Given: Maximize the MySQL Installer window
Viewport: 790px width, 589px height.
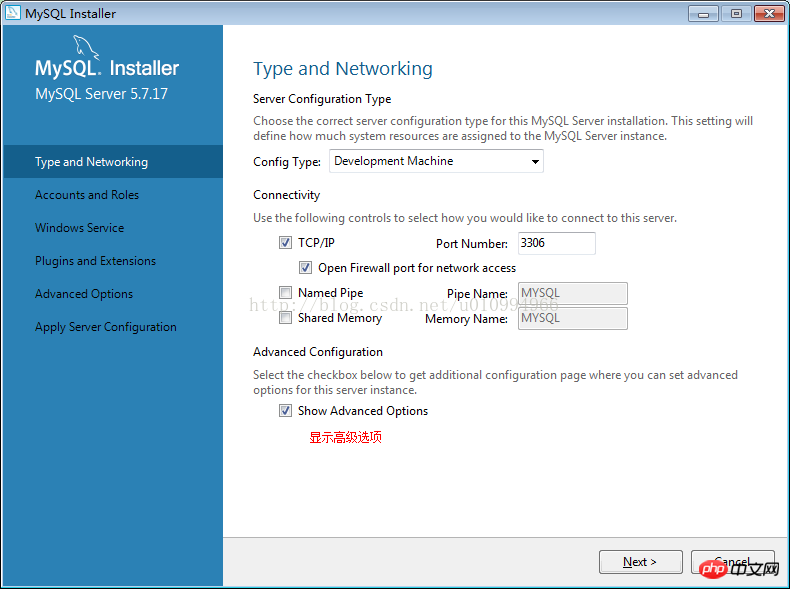Looking at the screenshot, I should pyautogui.click(x=736, y=14).
